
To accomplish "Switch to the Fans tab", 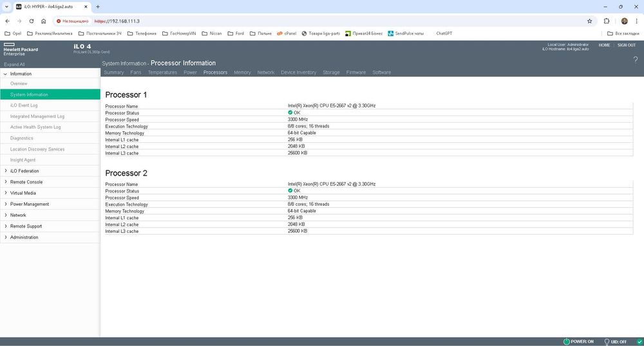I will click(135, 73).
